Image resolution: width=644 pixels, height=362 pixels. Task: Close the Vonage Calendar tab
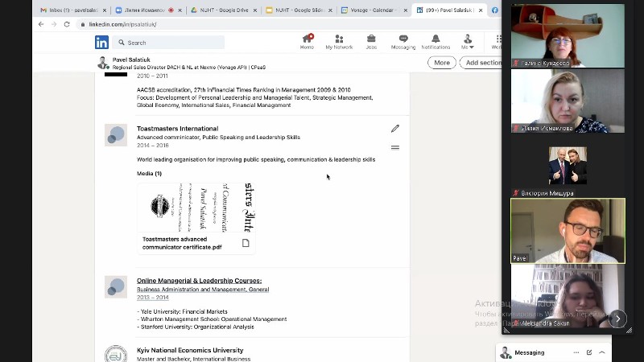click(x=406, y=10)
